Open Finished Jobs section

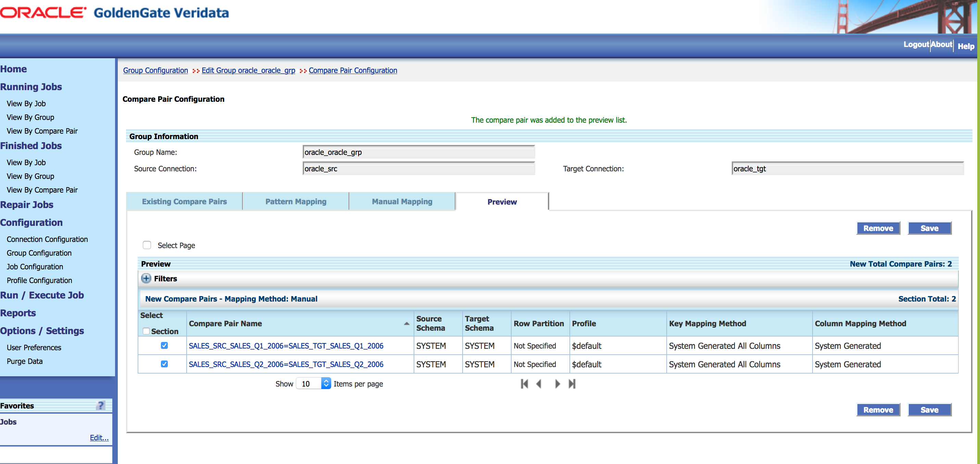pos(31,146)
